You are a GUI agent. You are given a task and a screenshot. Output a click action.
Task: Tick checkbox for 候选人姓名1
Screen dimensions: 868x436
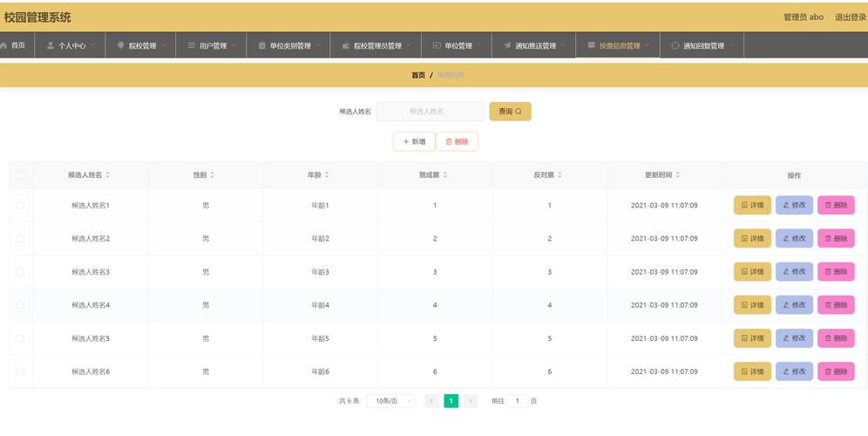[x=21, y=206]
